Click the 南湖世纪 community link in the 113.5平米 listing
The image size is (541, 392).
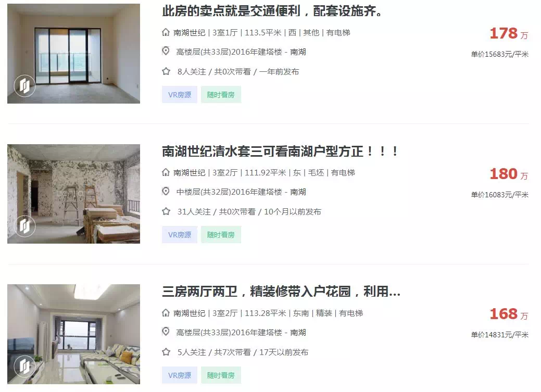click(x=189, y=33)
